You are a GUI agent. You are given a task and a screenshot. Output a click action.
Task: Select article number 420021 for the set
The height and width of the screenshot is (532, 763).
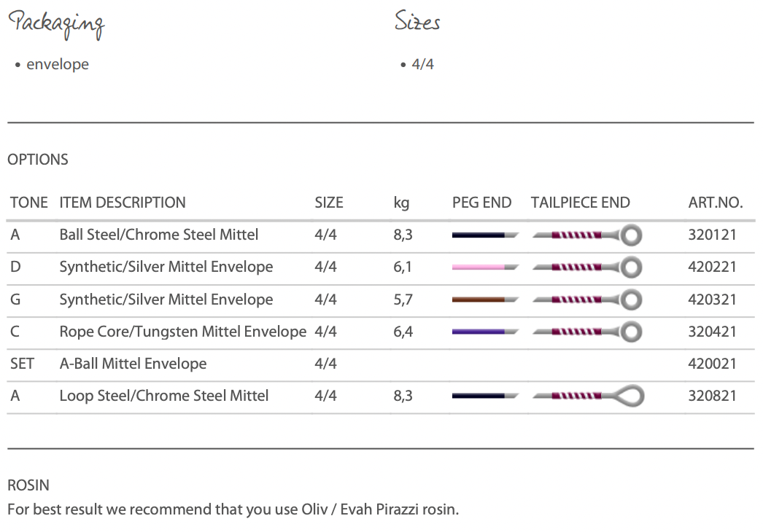point(712,364)
